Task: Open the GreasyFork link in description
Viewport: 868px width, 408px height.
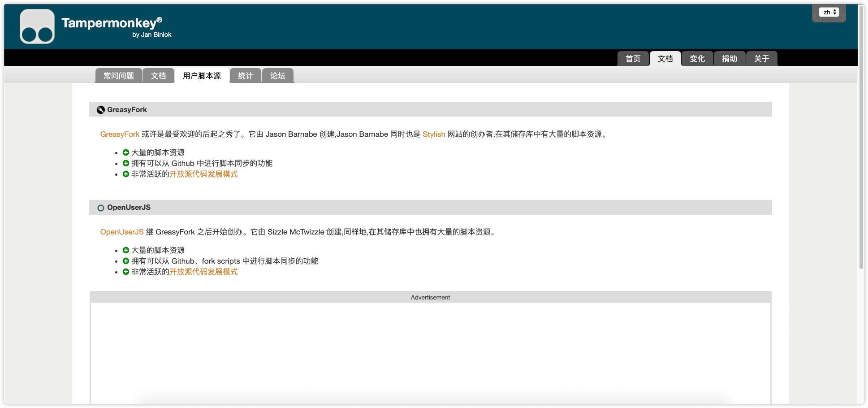Action: pyautogui.click(x=120, y=134)
